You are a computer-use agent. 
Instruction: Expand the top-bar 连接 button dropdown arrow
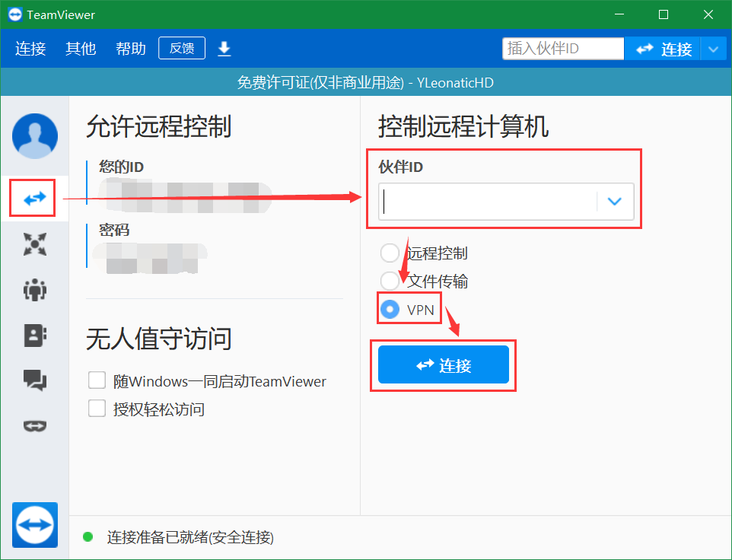[x=713, y=49]
